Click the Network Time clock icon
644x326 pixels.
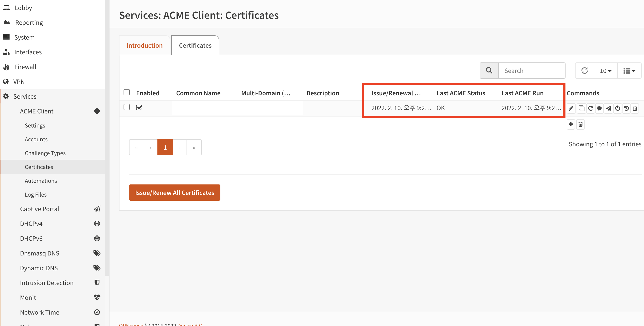[97, 312]
